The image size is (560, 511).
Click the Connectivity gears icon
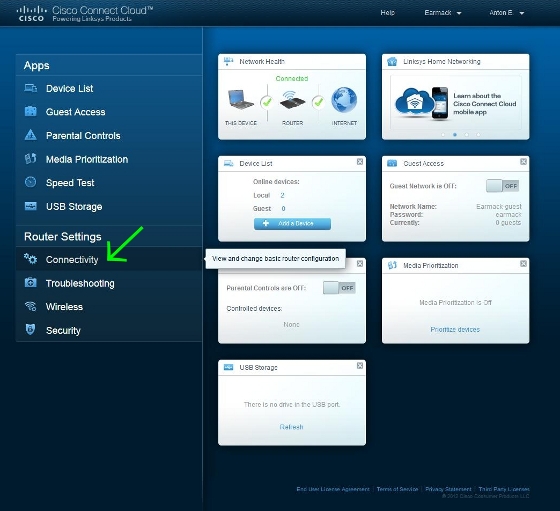[x=31, y=259]
